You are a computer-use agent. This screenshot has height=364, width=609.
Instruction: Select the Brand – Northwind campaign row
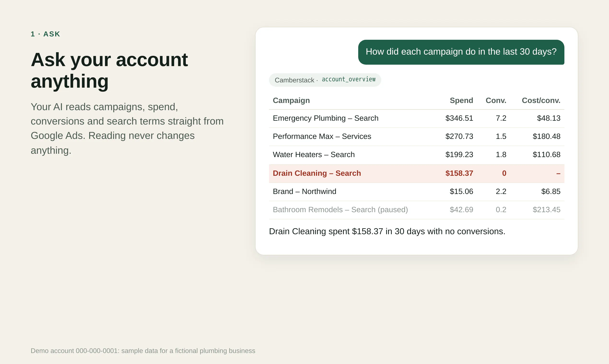click(416, 192)
